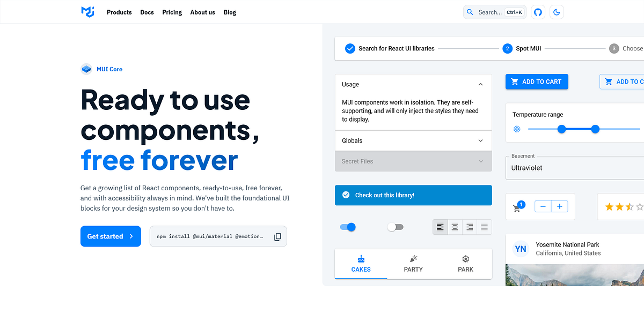Turn on the gray disabled-looking switch
The image size is (644, 313).
pos(396,227)
